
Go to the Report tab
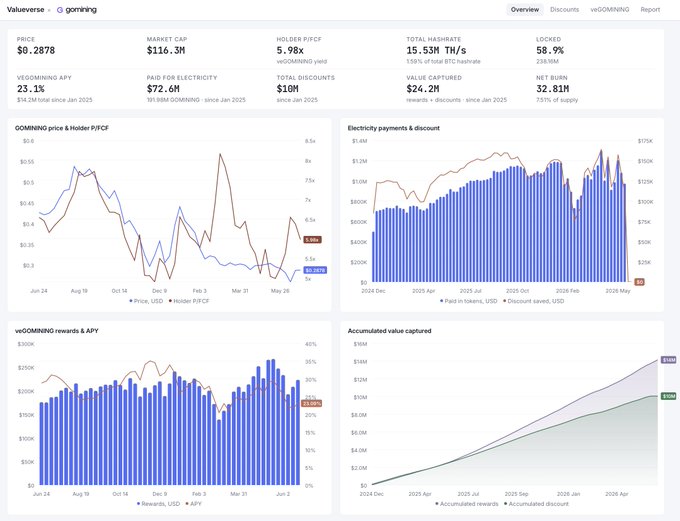point(650,10)
